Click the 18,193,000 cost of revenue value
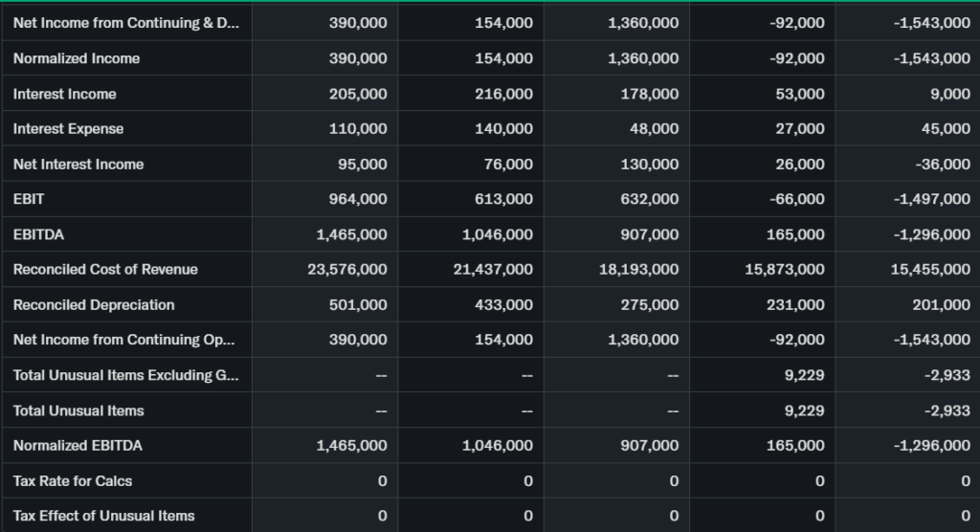Image resolution: width=980 pixels, height=532 pixels. pyautogui.click(x=639, y=270)
